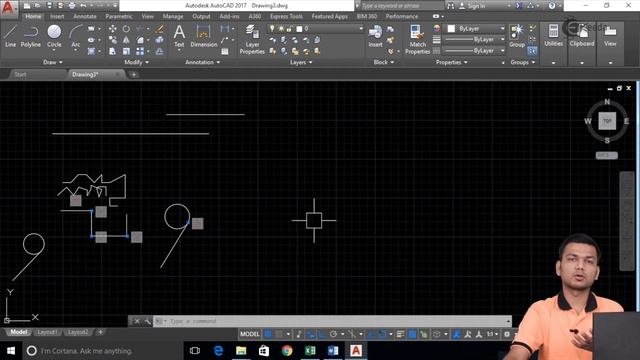Screen dimensions: 640x360
Task: Select the Polyline tool
Action: point(31,36)
